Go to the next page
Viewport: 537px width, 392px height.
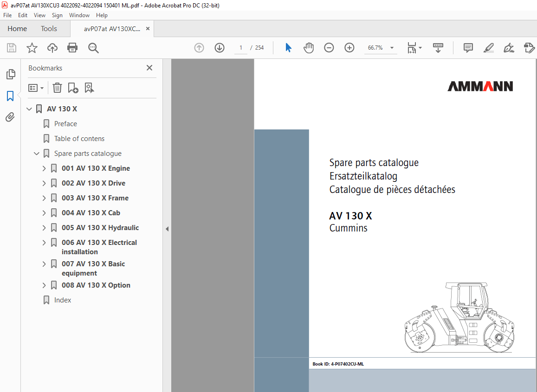[x=219, y=48]
